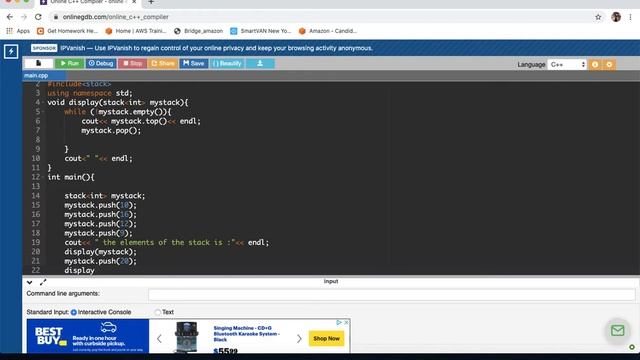This screenshot has width=640, height=360.
Task: Click the OnlineGDB lightning bolt logo
Action: (x=11, y=51)
